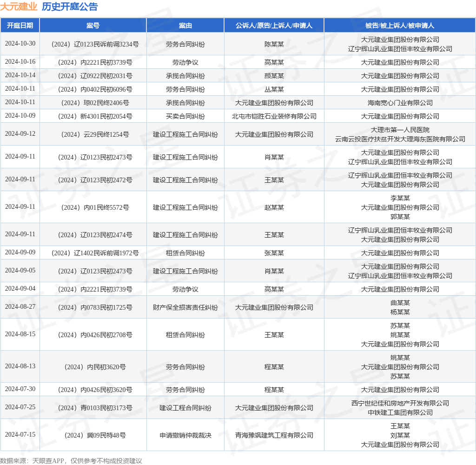Click plaintiff 北屯市铠胜石业装修有限公司

pyautogui.click(x=274, y=117)
